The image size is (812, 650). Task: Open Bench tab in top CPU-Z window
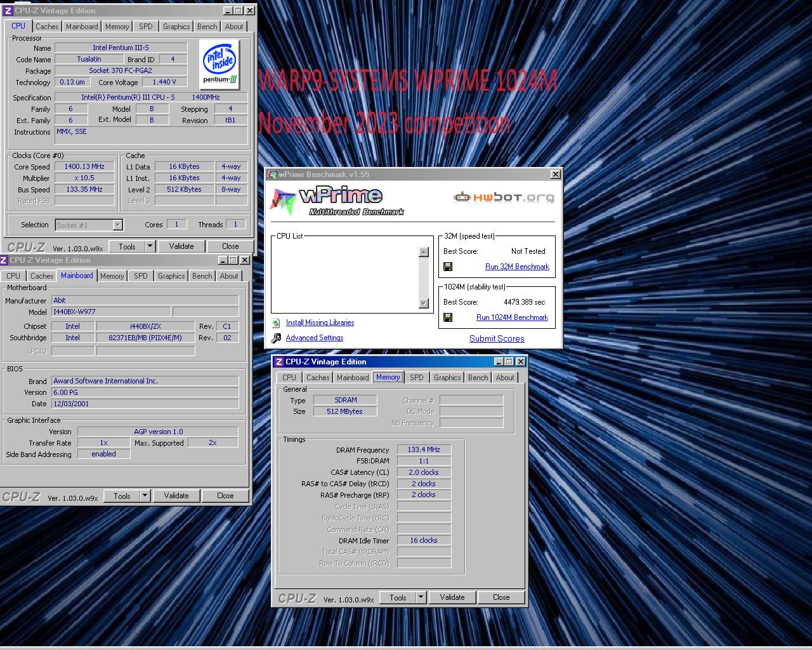coord(207,27)
